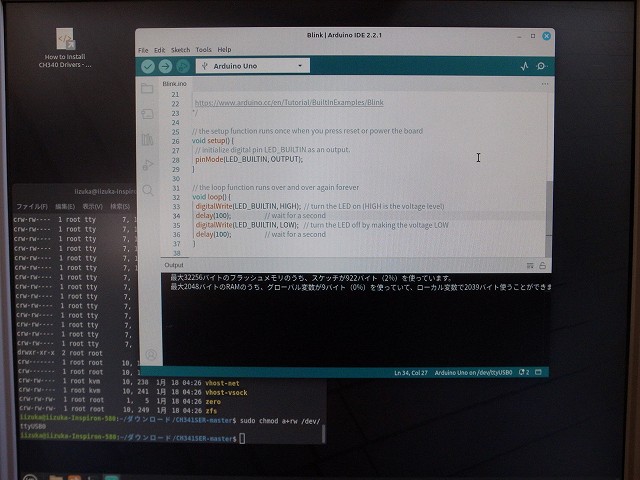Click the zero entry in the terminal
Viewport: 640px width, 480px height.
tap(213, 402)
